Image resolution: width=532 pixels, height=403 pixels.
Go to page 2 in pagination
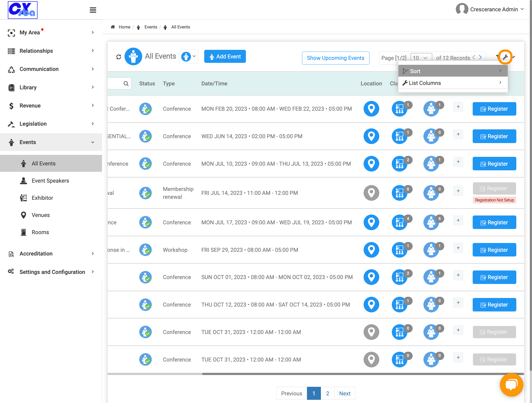[328, 393]
